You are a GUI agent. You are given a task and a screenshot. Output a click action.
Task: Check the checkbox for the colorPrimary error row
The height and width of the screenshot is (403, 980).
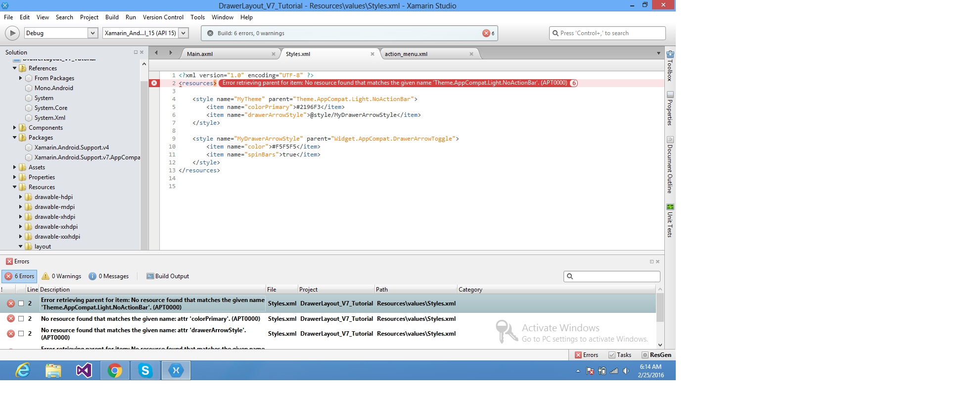[21, 319]
